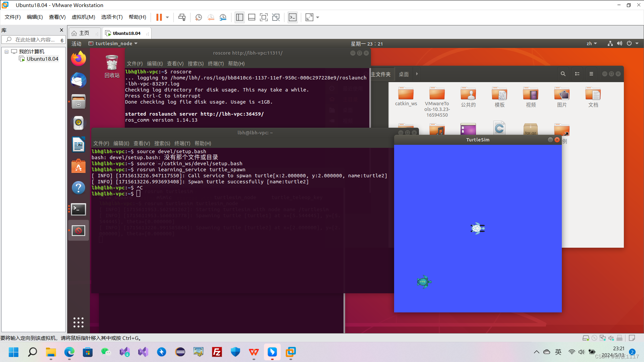Launch Firefox from the Ubuntu dock
The image size is (644, 362).
(x=78, y=58)
